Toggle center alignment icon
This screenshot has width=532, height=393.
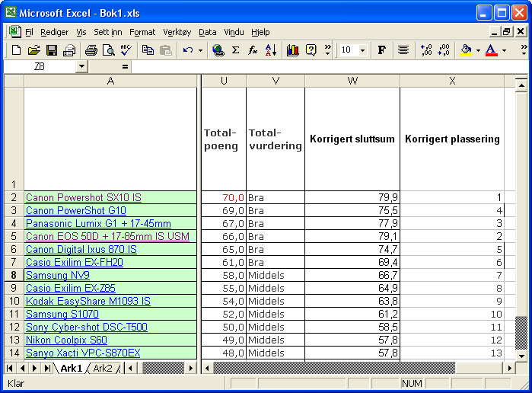click(403, 50)
